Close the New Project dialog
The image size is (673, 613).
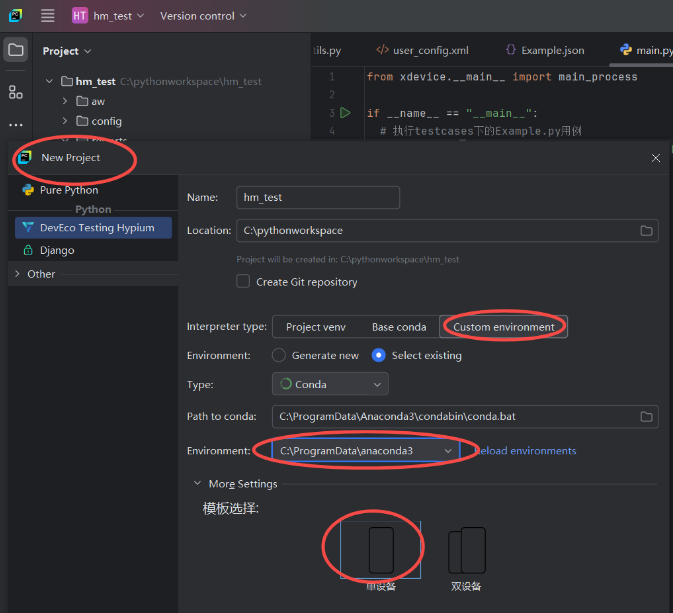pyautogui.click(x=655, y=158)
